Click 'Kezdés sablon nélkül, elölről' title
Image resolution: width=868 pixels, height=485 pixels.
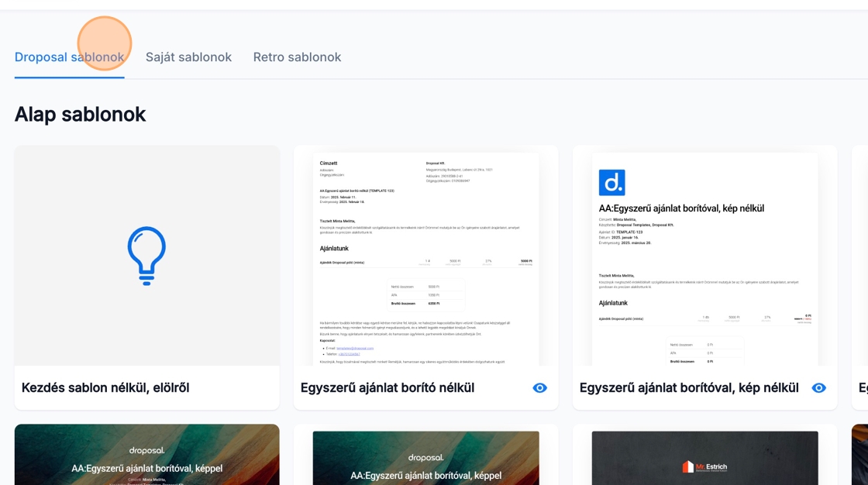coord(105,388)
